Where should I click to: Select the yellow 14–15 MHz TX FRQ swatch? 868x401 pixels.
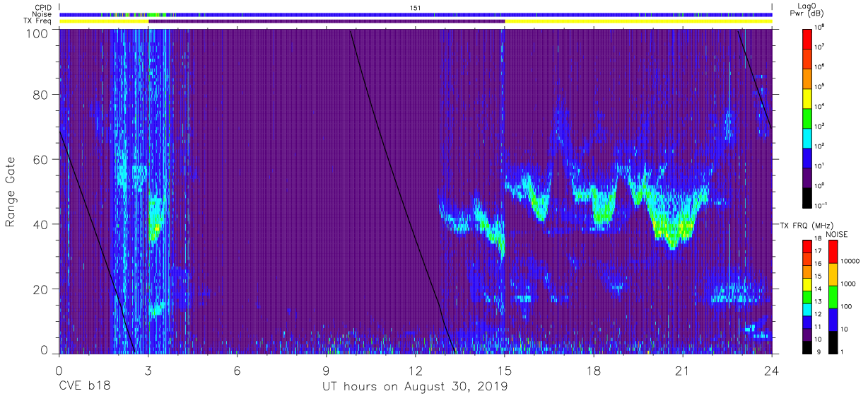[x=808, y=283]
